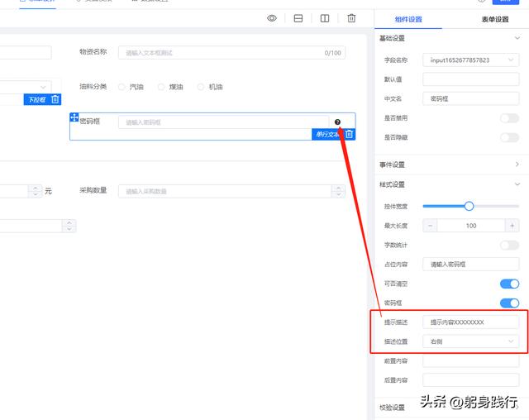Viewport: 529px width, 420px height.
Task: Delete the selected 单行文本 component
Action: [349, 134]
